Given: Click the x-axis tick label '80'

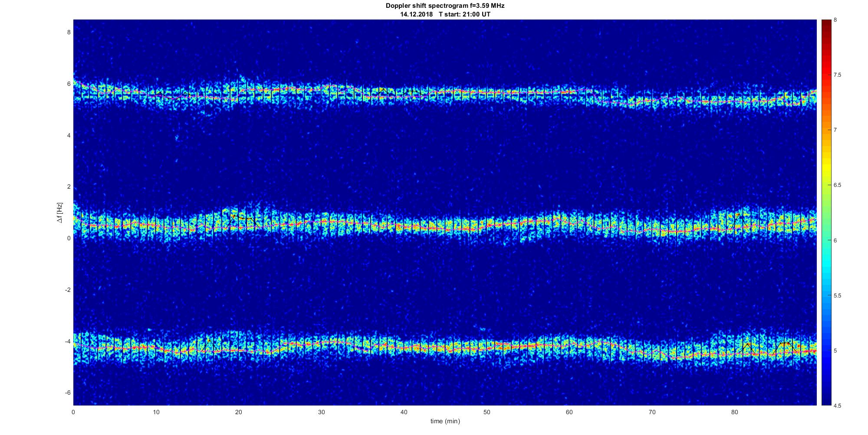Looking at the screenshot, I should (x=734, y=412).
